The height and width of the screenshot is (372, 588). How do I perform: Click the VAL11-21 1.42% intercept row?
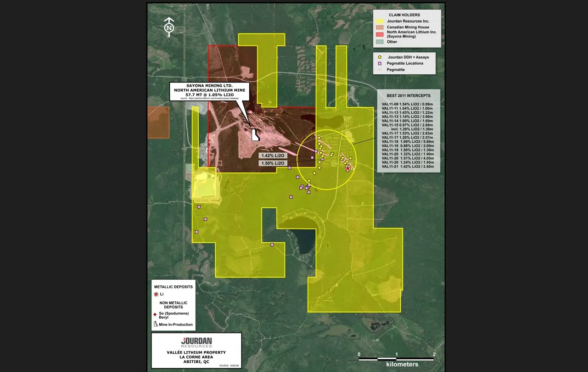click(408, 167)
